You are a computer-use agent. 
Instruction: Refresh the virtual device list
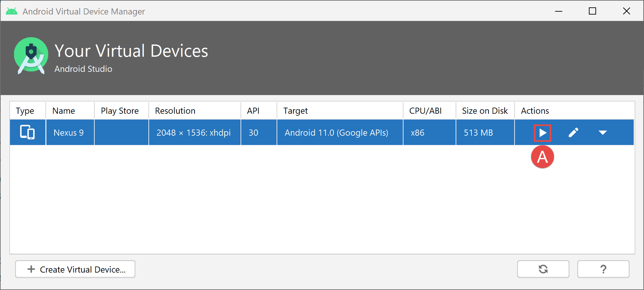click(x=543, y=269)
